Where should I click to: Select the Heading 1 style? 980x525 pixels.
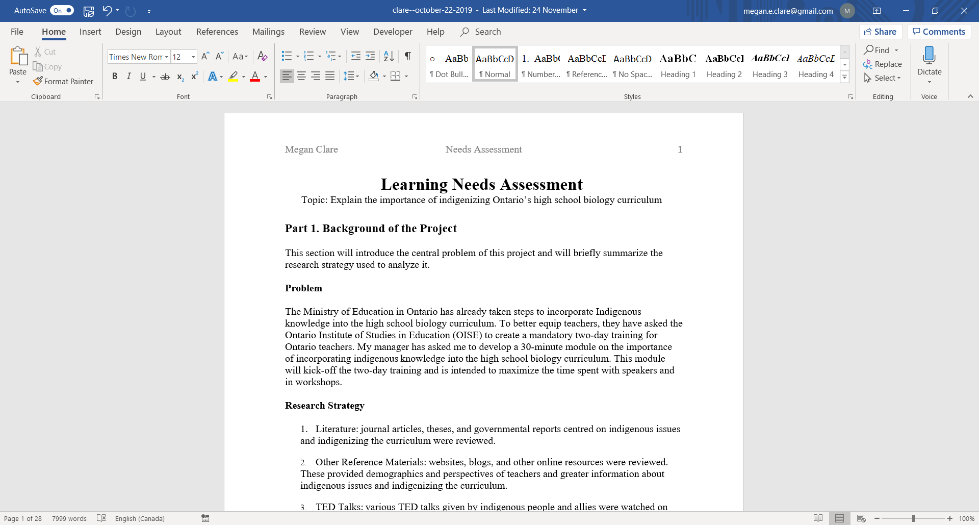[x=678, y=65]
